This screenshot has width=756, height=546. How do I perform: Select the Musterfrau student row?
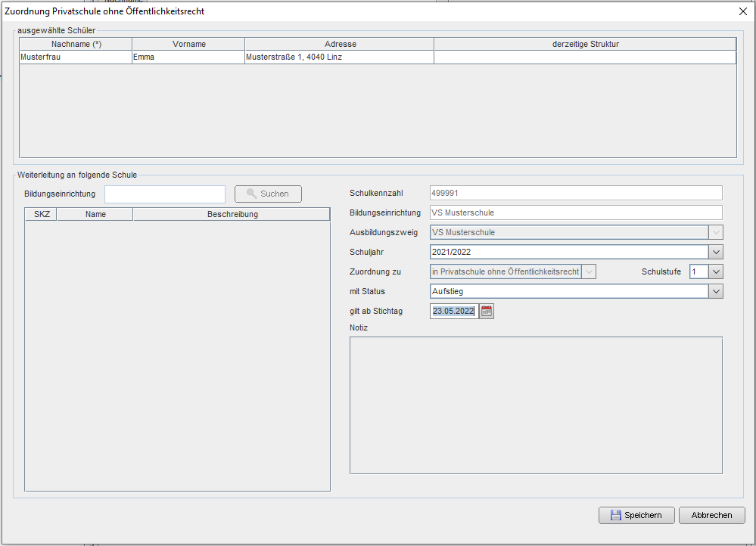76,57
